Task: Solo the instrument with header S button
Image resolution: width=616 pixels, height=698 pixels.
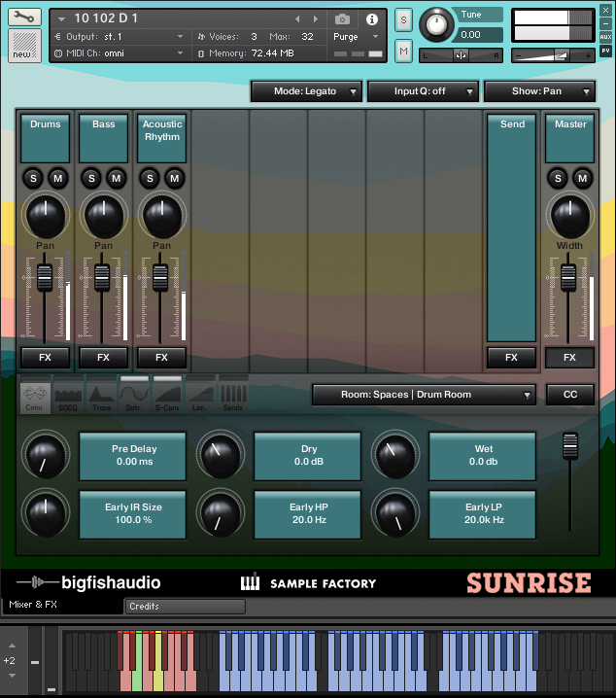Action: [x=403, y=20]
